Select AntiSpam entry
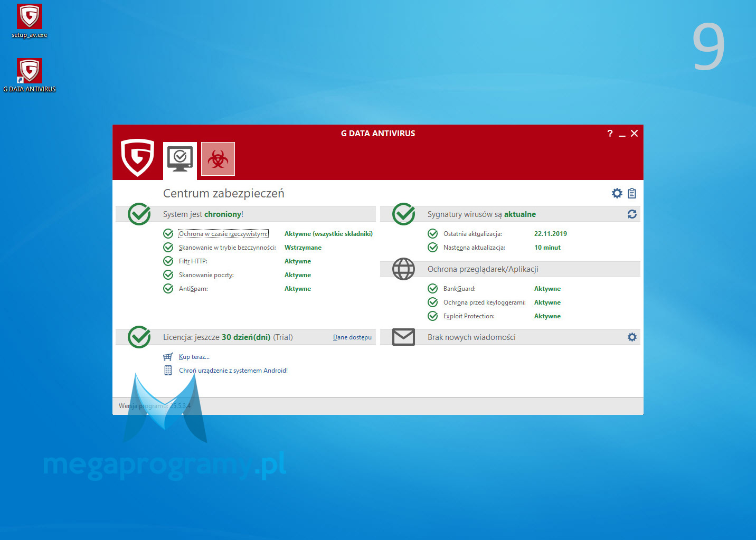 point(193,289)
